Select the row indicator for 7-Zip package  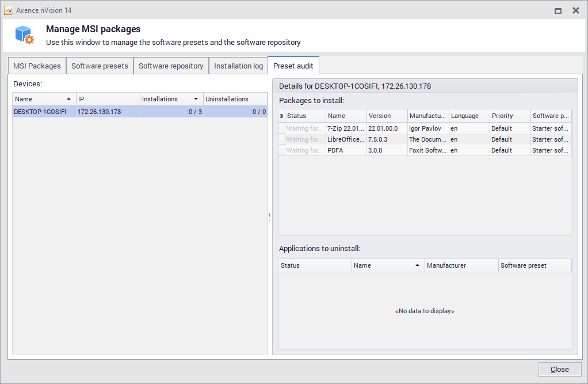281,128
